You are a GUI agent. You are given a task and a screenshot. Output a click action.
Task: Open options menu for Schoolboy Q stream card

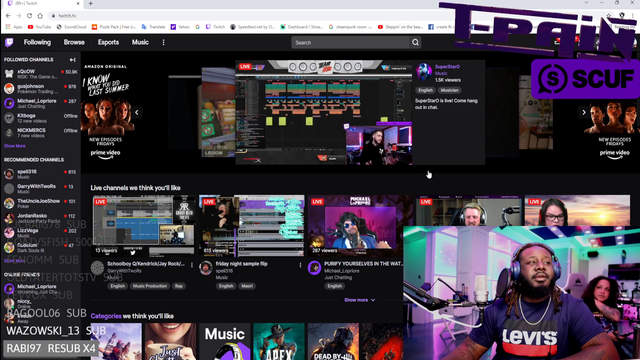(x=192, y=265)
